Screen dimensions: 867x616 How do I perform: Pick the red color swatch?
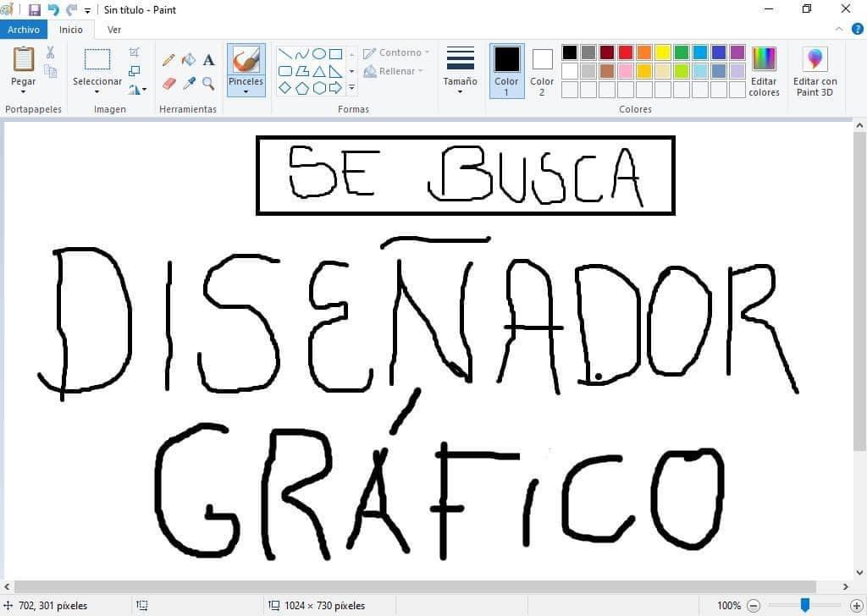[626, 52]
